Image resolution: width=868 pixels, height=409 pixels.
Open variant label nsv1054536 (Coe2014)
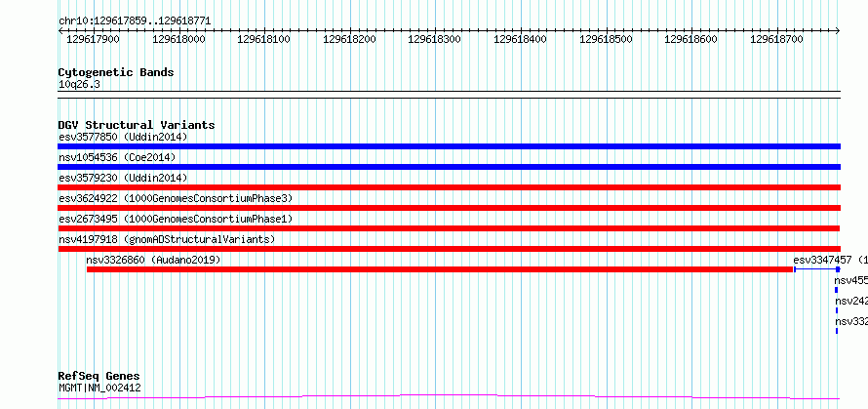coord(117,157)
